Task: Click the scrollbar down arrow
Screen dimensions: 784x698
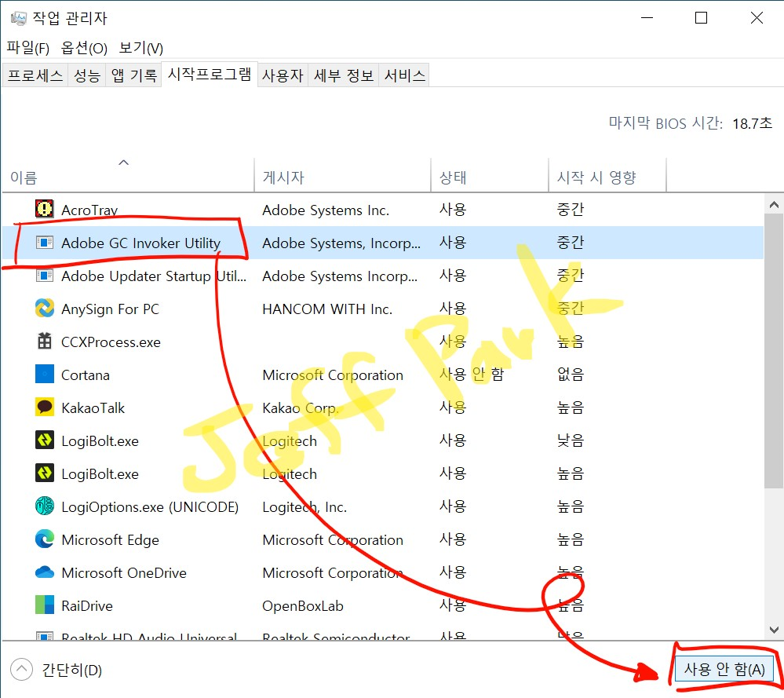Action: click(x=774, y=630)
